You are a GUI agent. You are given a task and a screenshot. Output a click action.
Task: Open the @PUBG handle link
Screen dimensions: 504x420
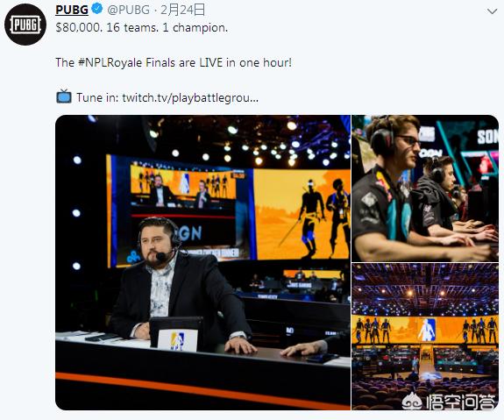click(x=128, y=10)
